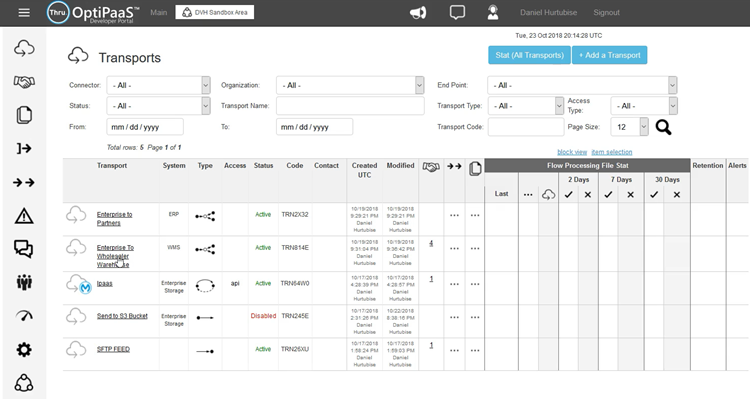Click the To date field

coord(314,127)
